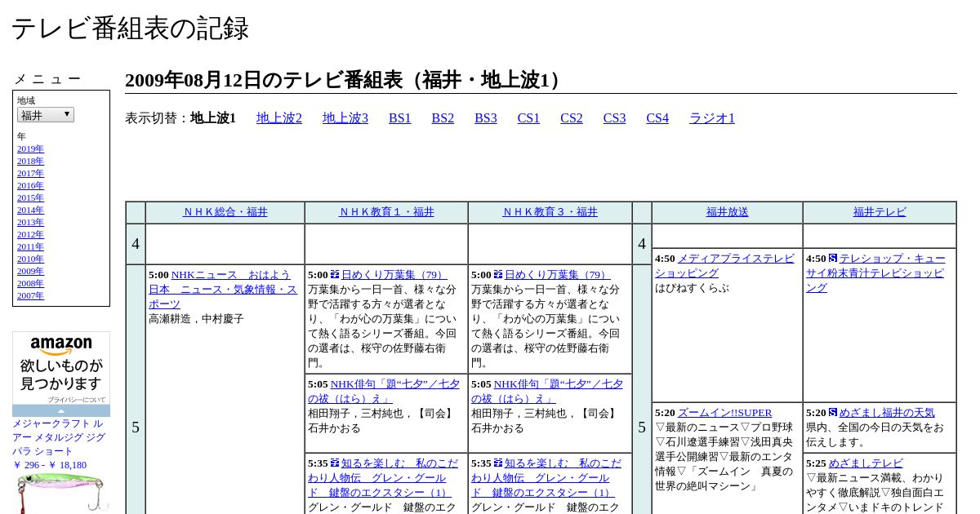Switch to the CS1 listing
The height and width of the screenshot is (514, 980).
[x=528, y=118]
